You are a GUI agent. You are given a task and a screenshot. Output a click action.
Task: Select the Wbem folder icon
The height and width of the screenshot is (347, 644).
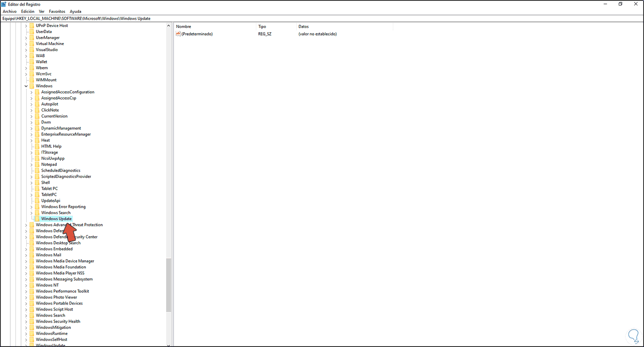[32, 68]
